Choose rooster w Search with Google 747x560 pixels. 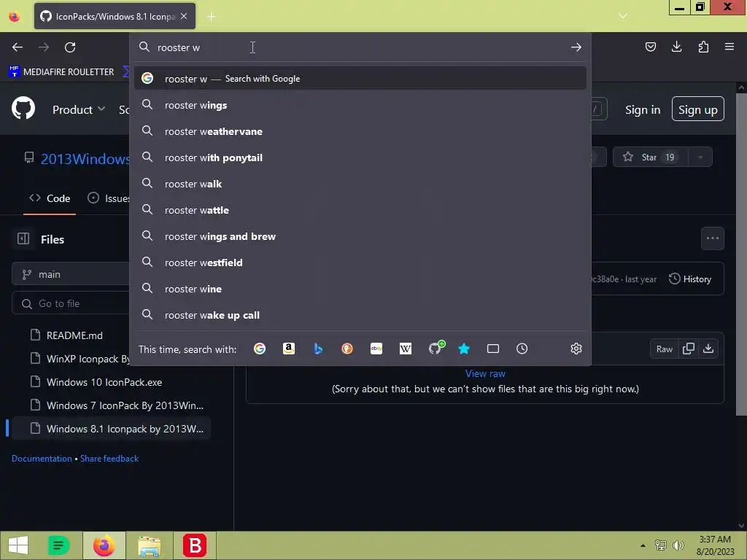point(360,79)
